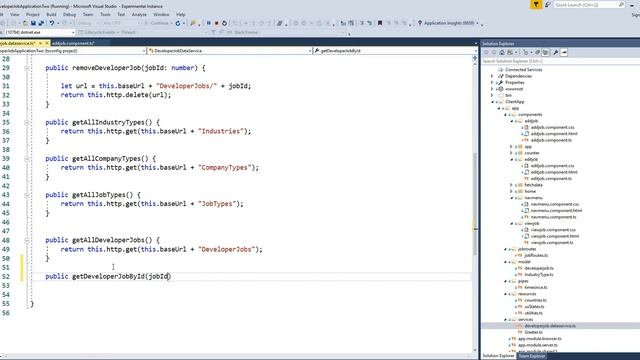Click the jobId parameter in line 52
The image size is (640, 360).
pyautogui.click(x=158, y=276)
